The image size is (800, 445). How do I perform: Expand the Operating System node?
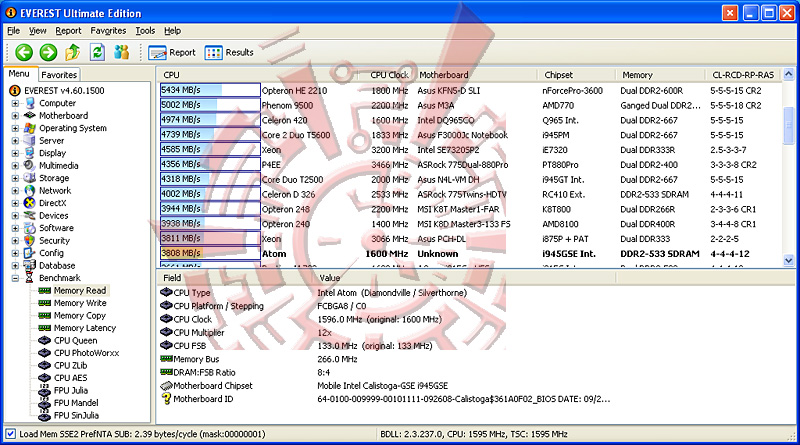(15, 128)
